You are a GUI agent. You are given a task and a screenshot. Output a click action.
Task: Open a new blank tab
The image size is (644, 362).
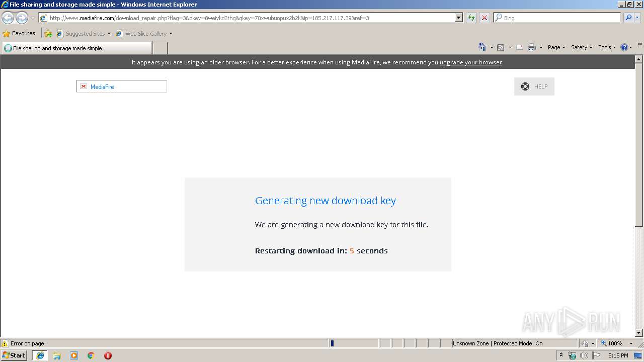click(160, 48)
